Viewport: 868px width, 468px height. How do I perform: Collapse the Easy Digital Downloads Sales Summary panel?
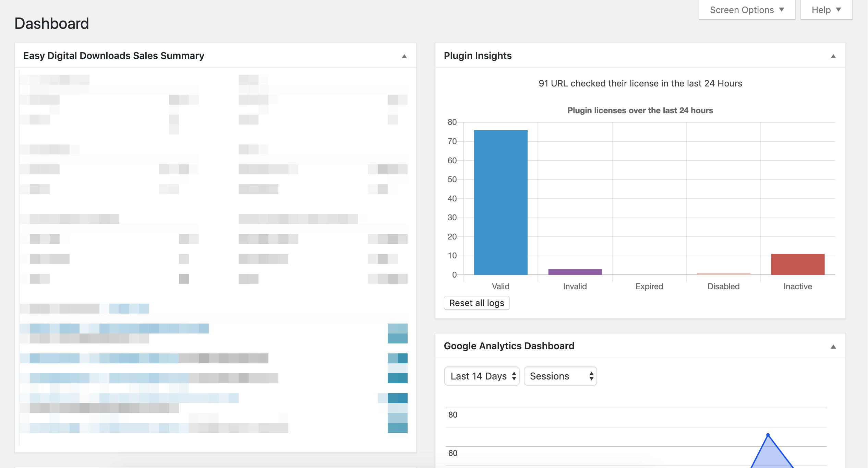click(x=404, y=56)
